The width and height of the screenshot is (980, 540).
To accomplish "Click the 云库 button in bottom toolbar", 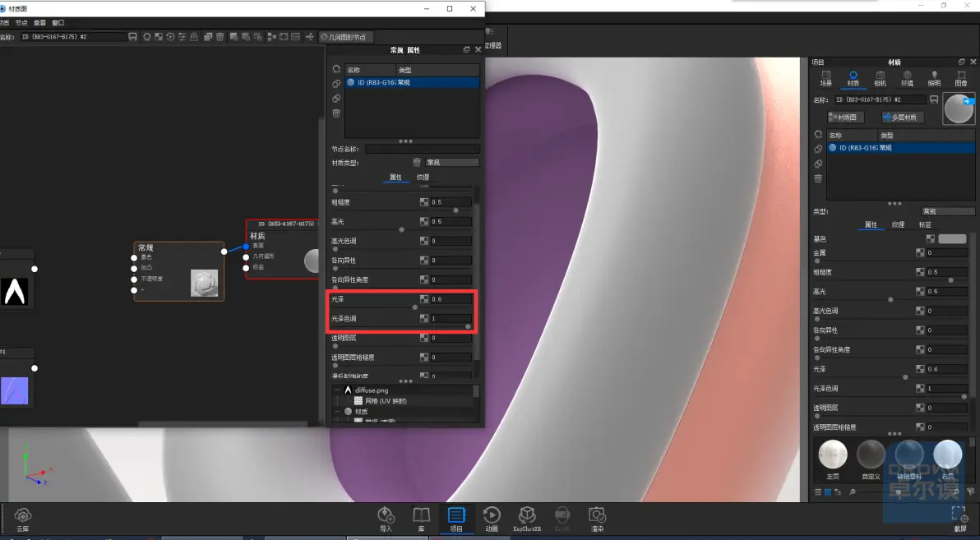I will (22, 519).
